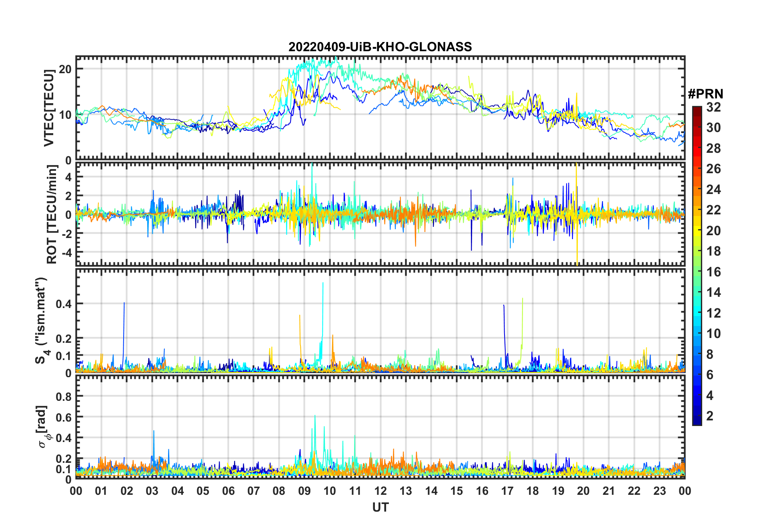This screenshot has height=532, width=761.
Task: Click the UT x-axis label
Action: [x=380, y=507]
